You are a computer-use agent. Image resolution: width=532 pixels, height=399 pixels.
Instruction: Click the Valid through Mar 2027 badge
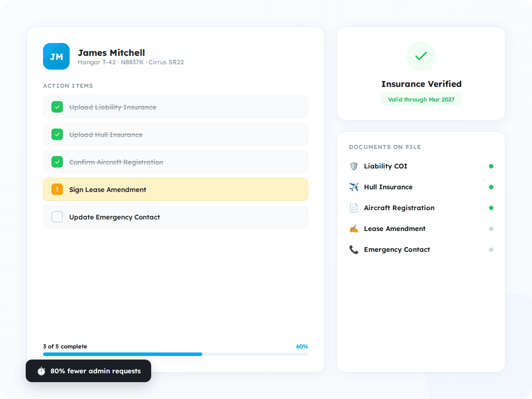tap(421, 99)
